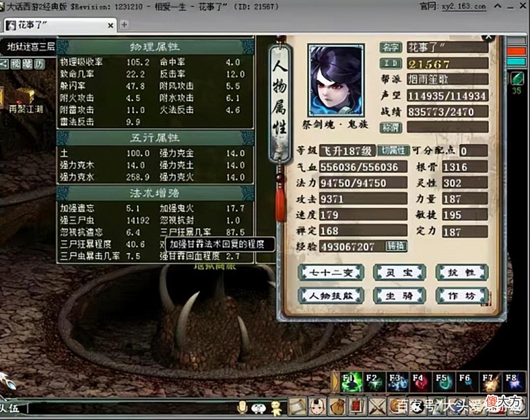
Task: Activate the F2 skill shortcut icon
Action: pyautogui.click(x=374, y=382)
